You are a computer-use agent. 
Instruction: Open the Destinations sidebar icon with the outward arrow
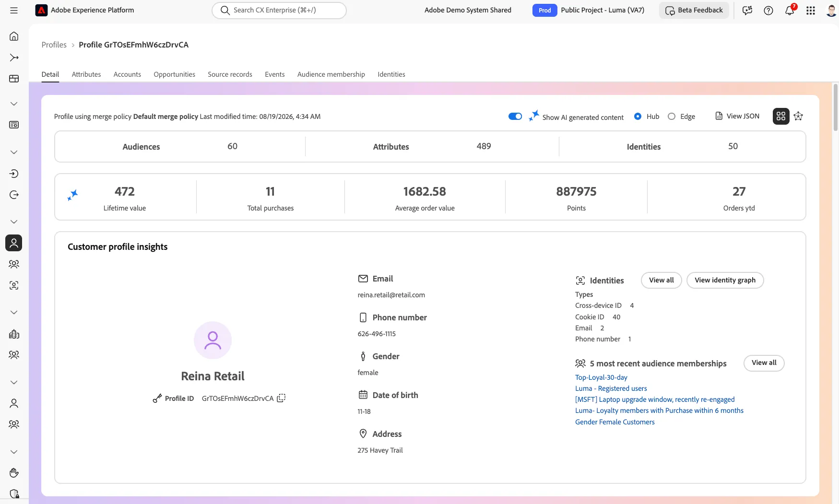pyautogui.click(x=14, y=195)
